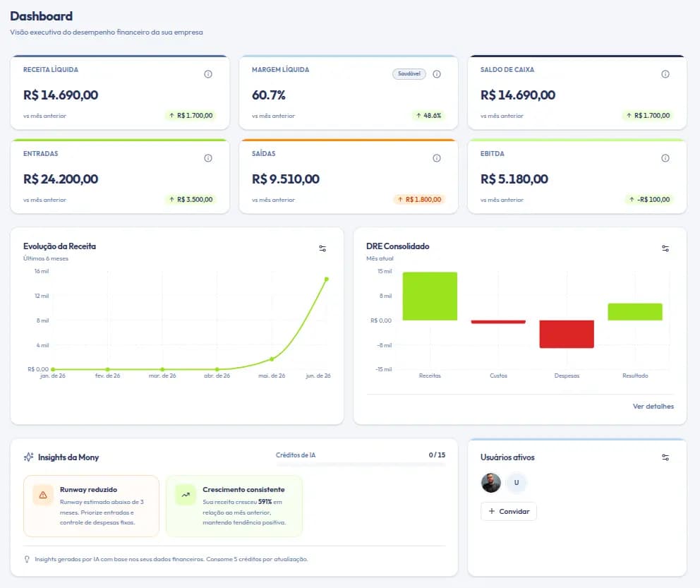Click trend icon on Crescimento consistente card
This screenshot has height=588, width=700.
click(x=186, y=495)
